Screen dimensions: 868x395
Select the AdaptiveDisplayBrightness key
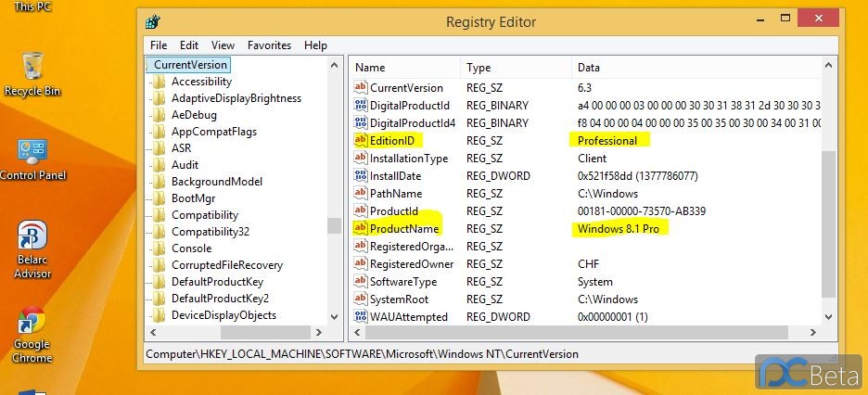click(236, 98)
